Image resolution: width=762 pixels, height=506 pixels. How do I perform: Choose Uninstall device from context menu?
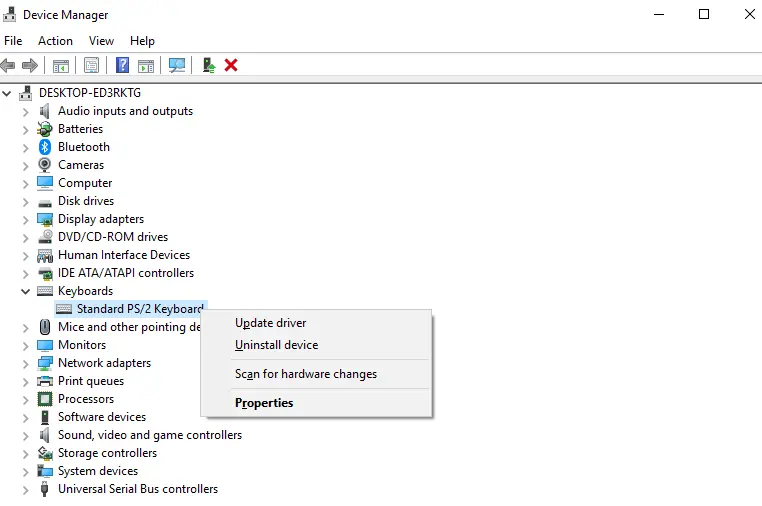(x=316, y=345)
